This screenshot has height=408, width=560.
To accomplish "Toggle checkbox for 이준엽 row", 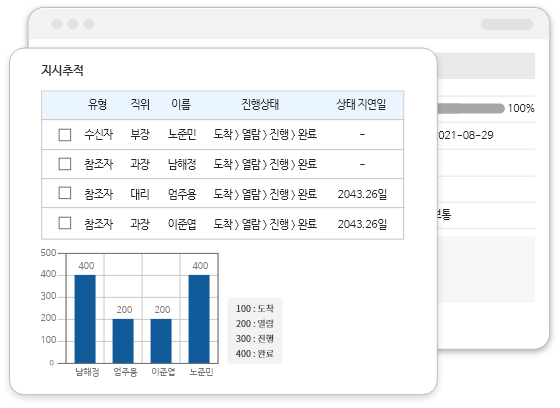I will (65, 223).
